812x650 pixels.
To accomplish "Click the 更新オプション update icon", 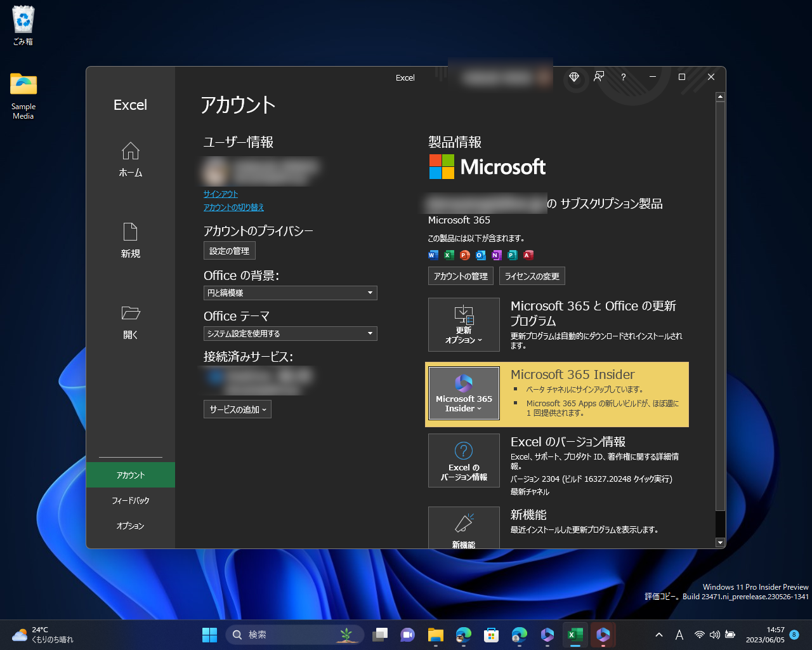I will tap(464, 315).
